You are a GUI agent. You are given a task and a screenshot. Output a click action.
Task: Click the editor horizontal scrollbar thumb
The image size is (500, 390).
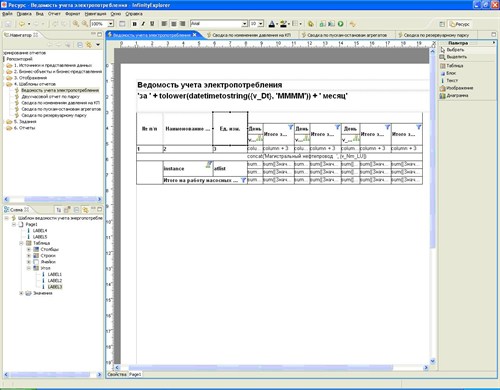pyautogui.click(x=261, y=367)
